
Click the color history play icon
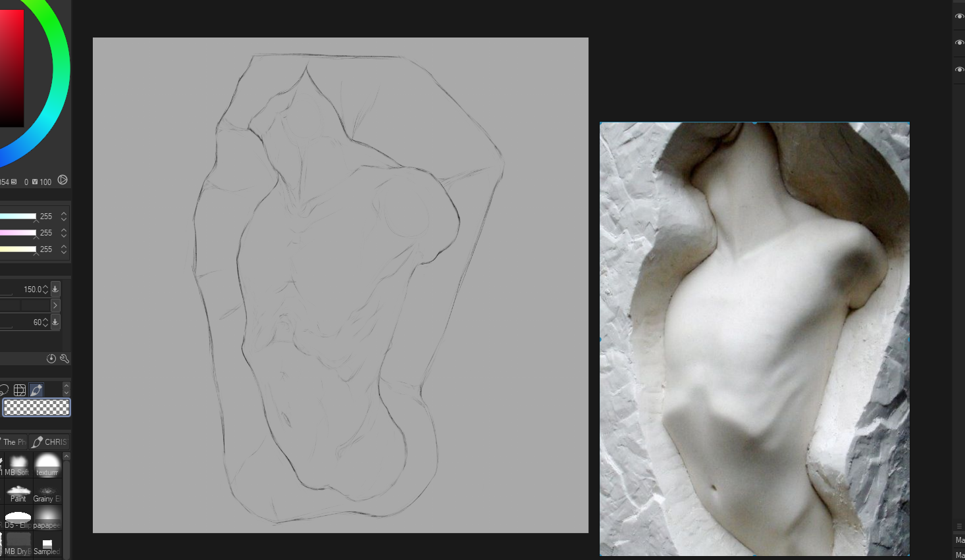(63, 180)
